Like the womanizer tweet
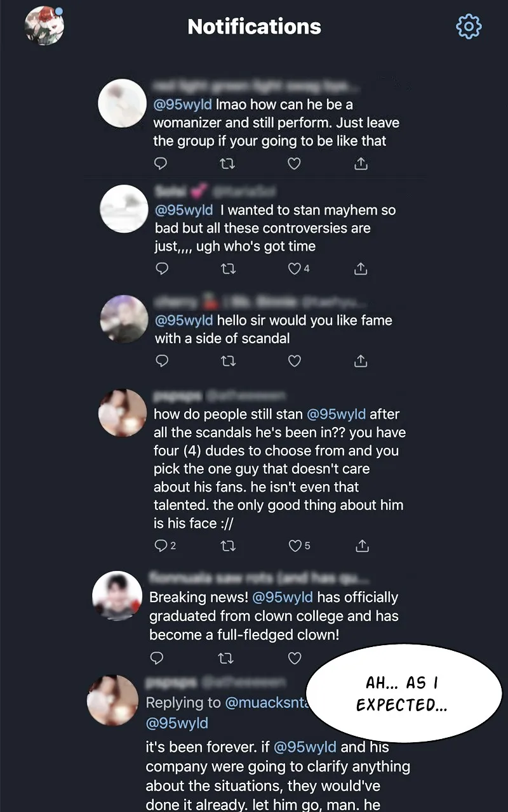508x812 pixels. point(294,164)
